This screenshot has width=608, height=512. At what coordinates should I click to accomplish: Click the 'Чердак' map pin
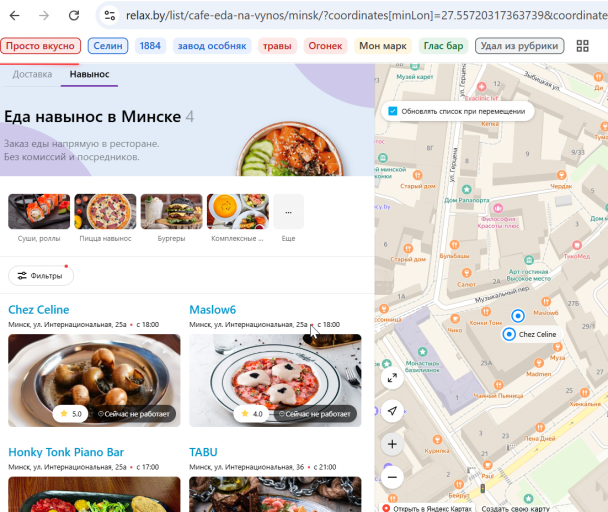[561, 175]
